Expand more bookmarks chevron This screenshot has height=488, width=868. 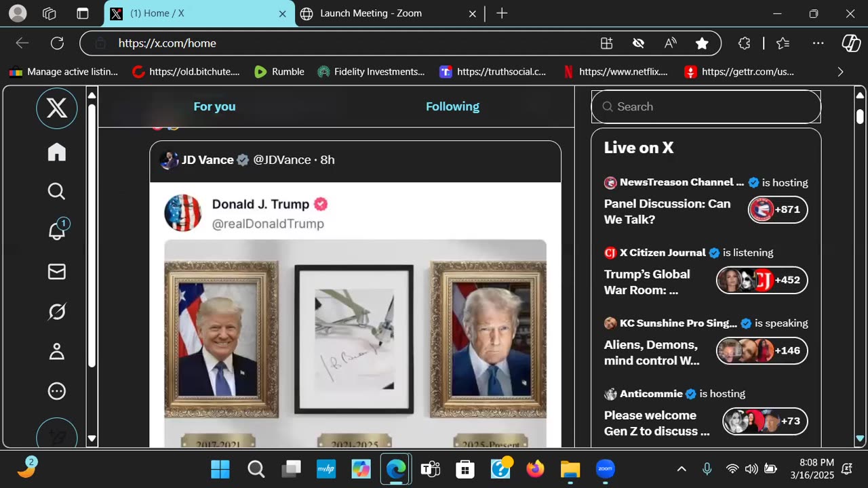coord(841,72)
